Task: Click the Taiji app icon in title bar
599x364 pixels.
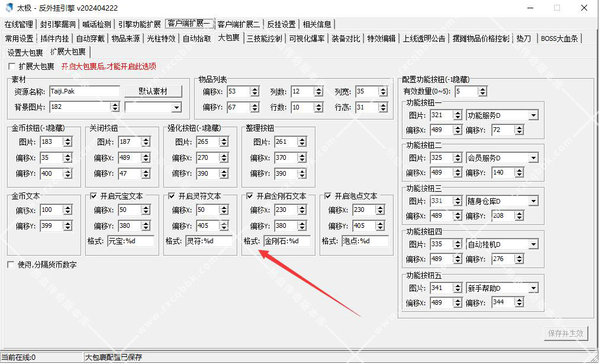Action: click(9, 8)
